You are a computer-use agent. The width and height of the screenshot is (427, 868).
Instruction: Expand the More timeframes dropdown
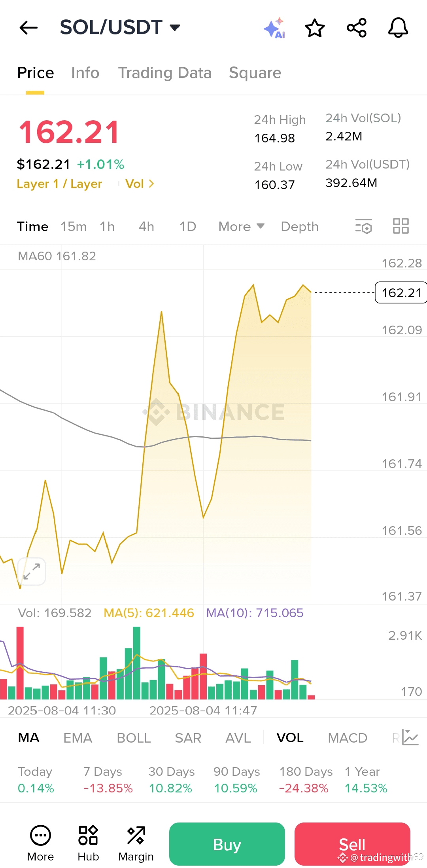click(x=241, y=227)
